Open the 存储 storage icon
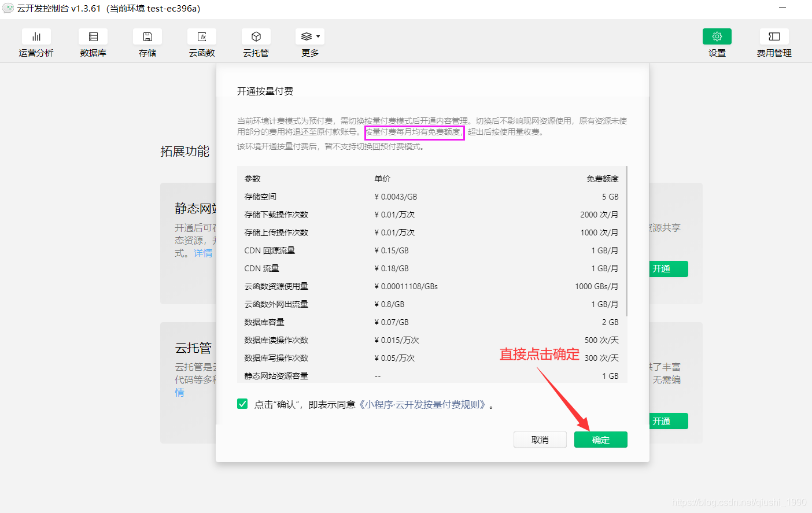812x513 pixels. (147, 37)
